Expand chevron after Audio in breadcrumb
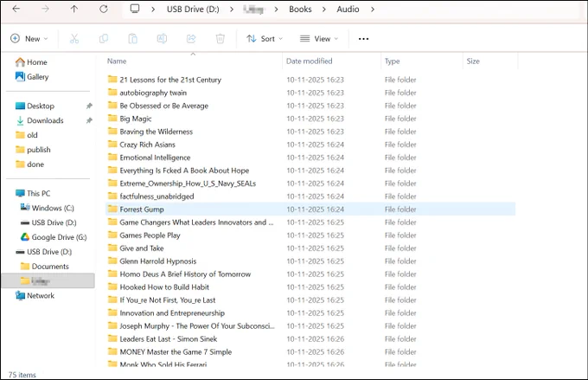This screenshot has height=380, width=588. click(373, 9)
